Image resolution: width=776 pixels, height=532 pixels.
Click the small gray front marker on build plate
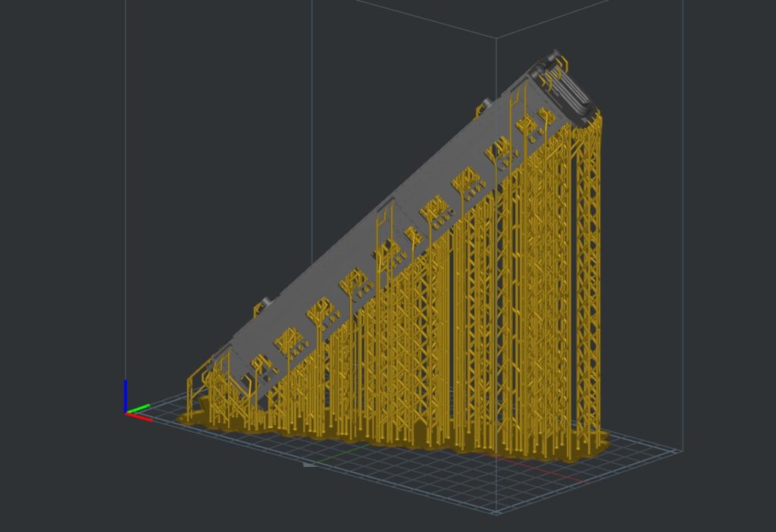[309, 464]
